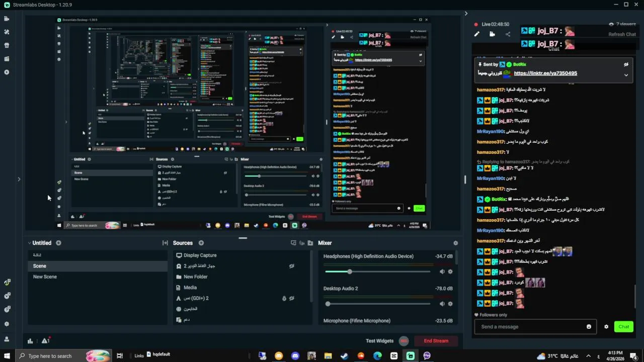Open the Highlighter icon in left sidebar
Image resolution: width=644 pixels, height=362 pixels.
[7, 59]
